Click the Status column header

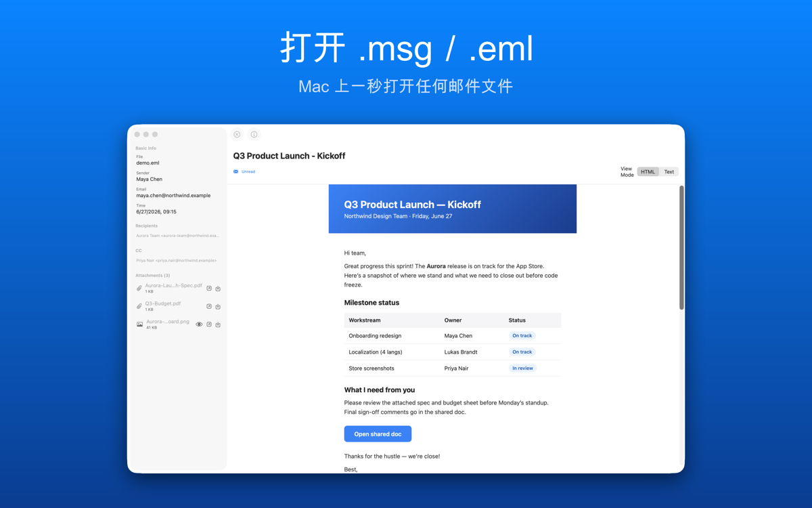click(x=517, y=320)
